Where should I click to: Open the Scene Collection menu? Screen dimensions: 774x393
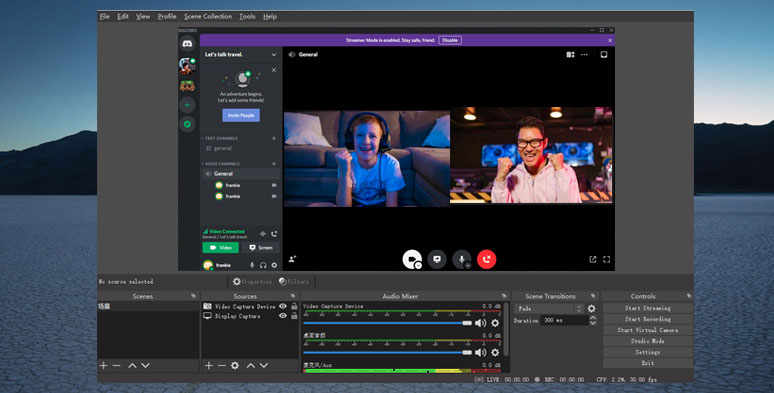(208, 16)
